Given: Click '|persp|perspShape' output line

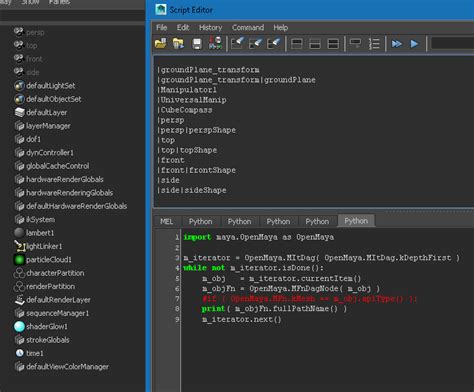Looking at the screenshot, I should [x=196, y=130].
